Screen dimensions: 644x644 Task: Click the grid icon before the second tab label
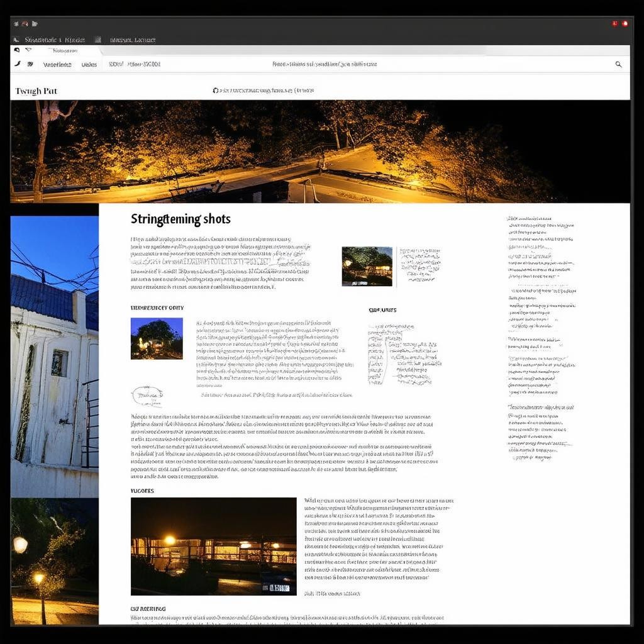tap(98, 40)
